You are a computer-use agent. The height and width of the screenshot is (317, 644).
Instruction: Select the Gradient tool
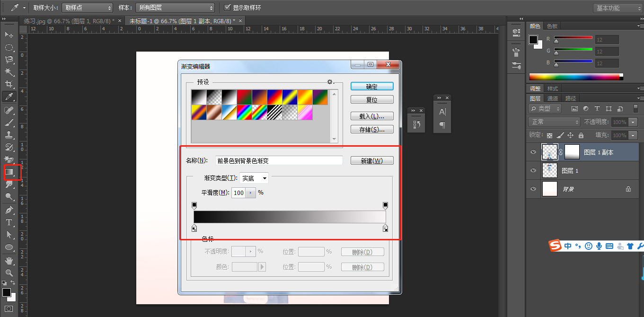pos(9,172)
